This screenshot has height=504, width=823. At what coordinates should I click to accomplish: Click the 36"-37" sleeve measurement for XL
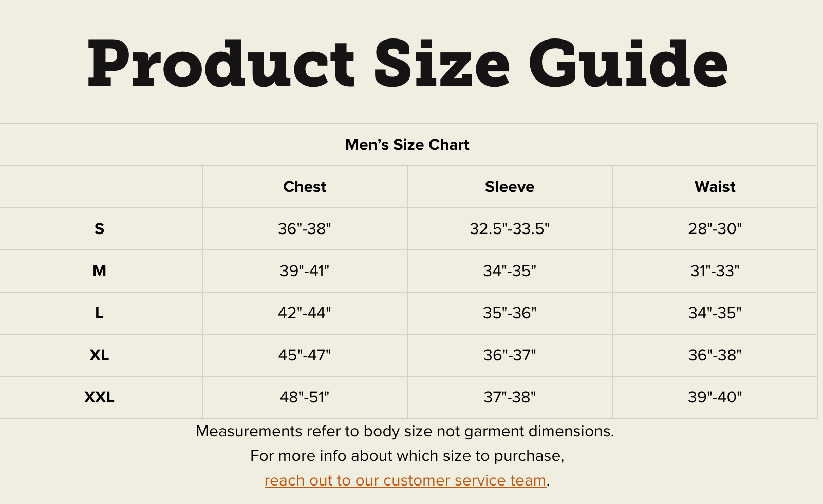coord(510,355)
